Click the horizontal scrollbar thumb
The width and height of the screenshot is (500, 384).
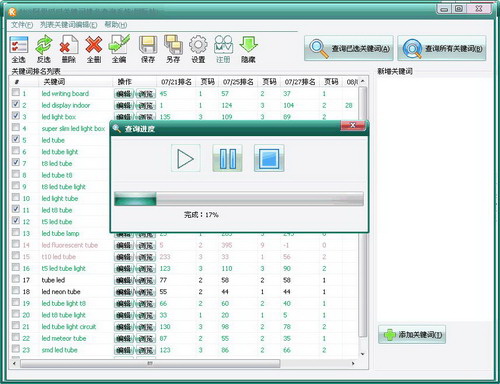[x=150, y=363]
